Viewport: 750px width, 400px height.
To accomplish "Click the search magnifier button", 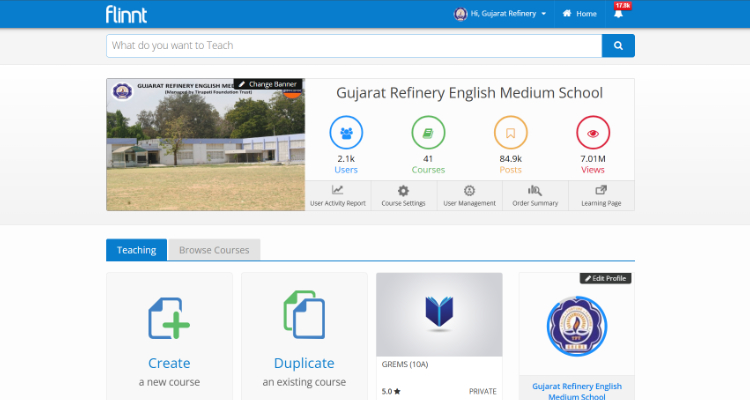I will (618, 46).
